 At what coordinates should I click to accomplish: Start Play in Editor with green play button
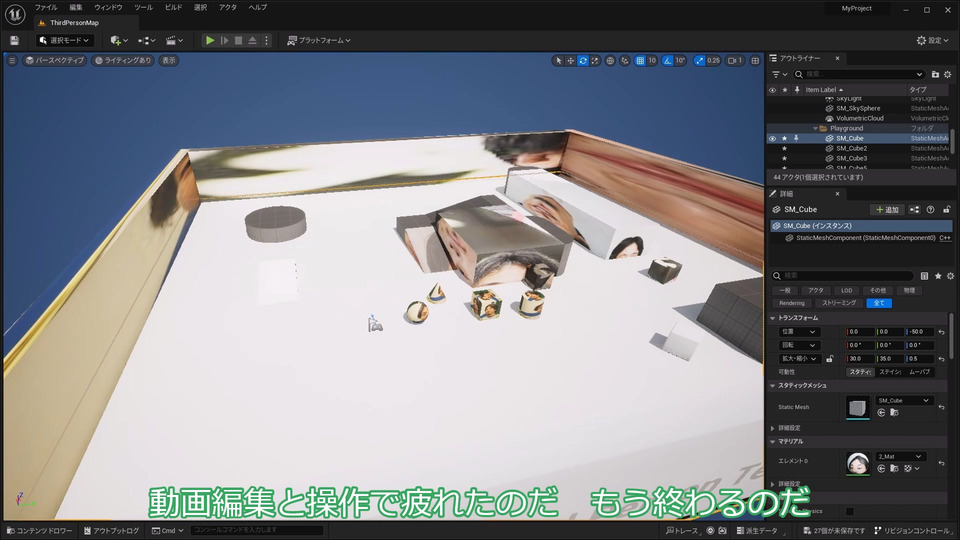point(210,40)
